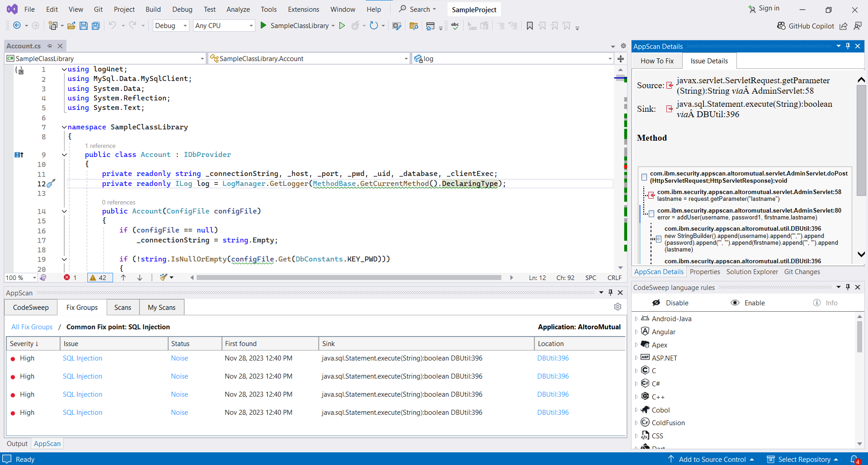Screen dimensions: 868x465
Task: Toggle the DBUtil:396 StringBuilder step box
Action: click(659, 239)
